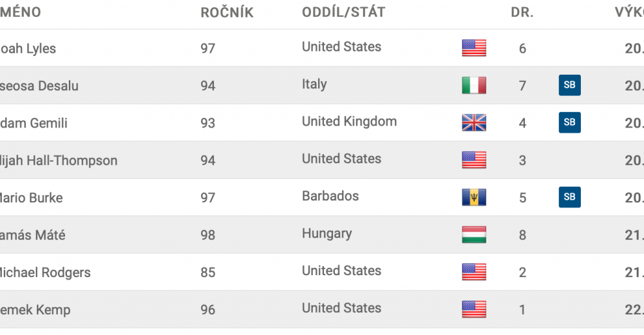Image resolution: width=644 pixels, height=335 pixels.
Task: Sort by the DR. column header
Action: (x=522, y=12)
